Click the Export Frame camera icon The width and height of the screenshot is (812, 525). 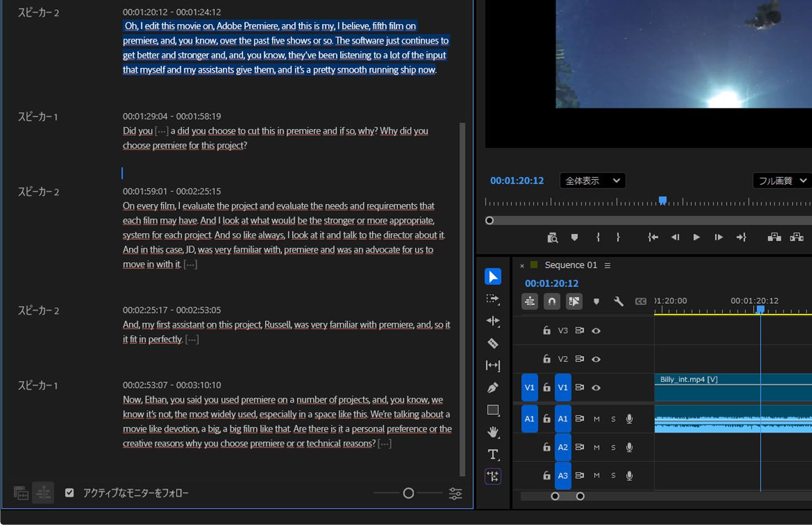[552, 237]
